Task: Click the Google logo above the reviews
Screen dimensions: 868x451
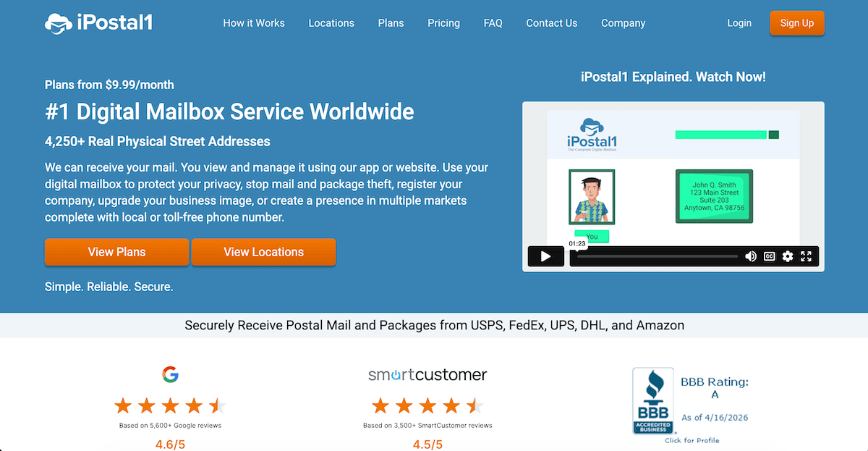Action: coord(170,374)
